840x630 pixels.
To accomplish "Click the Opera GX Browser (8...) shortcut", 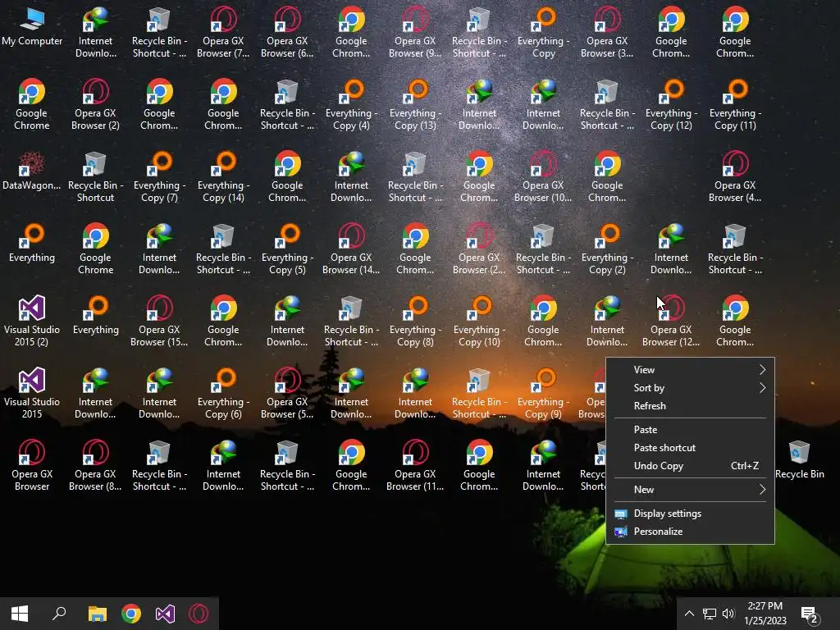I will point(96,466).
